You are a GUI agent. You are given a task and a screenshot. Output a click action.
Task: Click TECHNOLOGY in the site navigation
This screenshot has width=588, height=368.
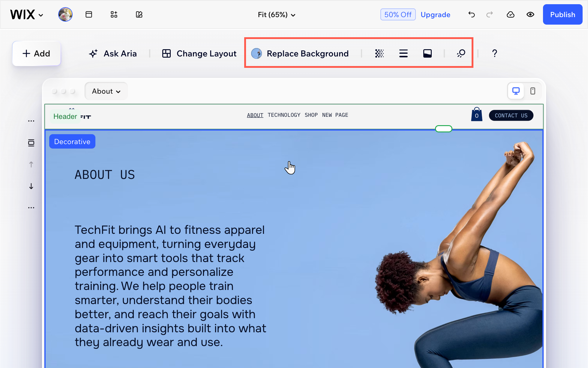pos(284,115)
